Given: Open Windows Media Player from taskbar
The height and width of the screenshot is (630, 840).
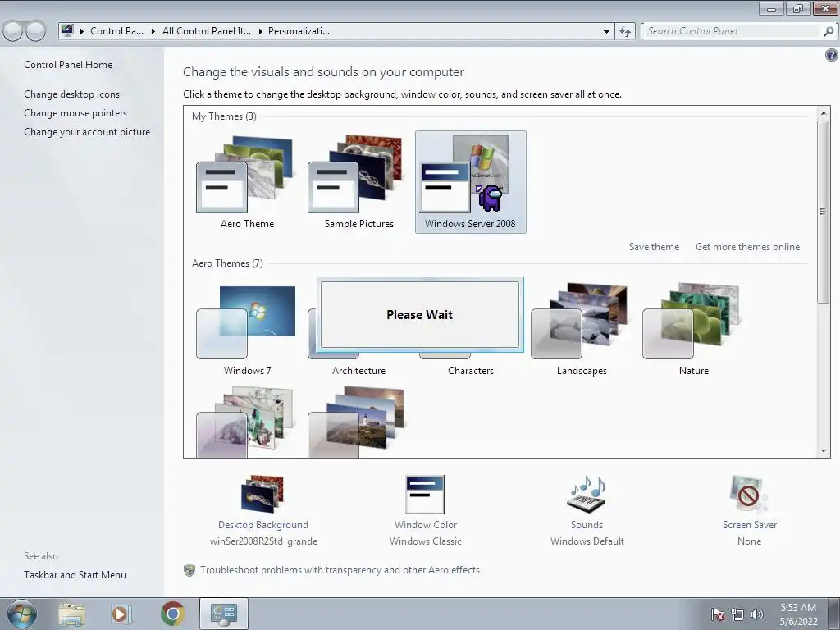Looking at the screenshot, I should pos(121,614).
